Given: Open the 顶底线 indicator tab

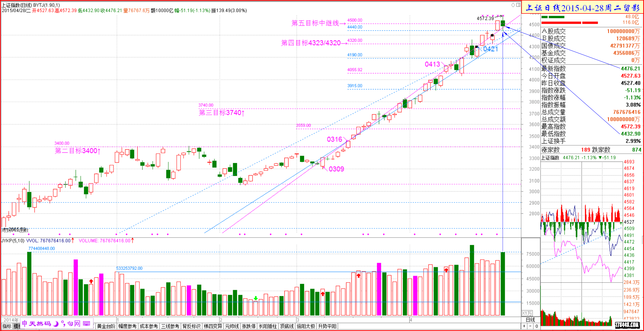Looking at the screenshot, I should tap(287, 326).
